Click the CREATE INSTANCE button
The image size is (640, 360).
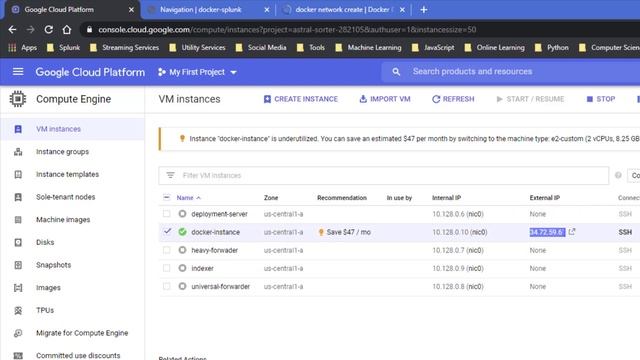tap(301, 99)
